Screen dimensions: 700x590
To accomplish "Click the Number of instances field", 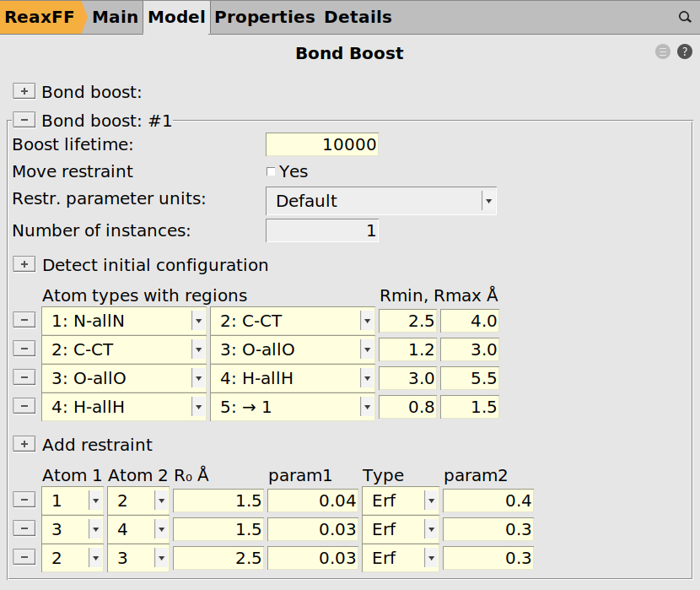I will coord(322,230).
